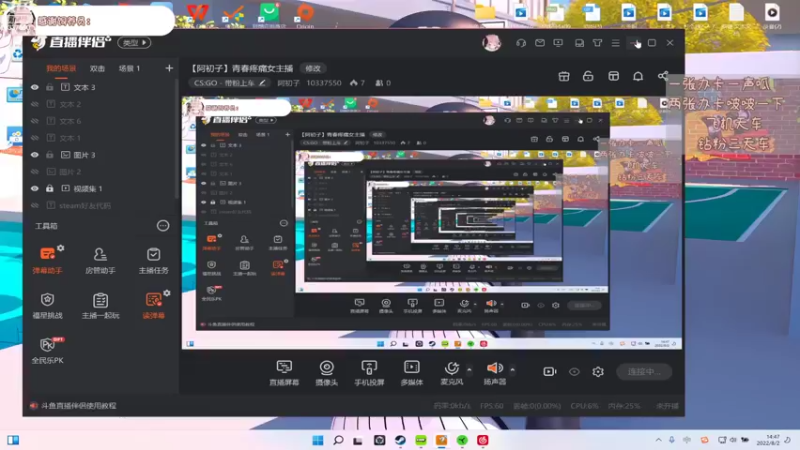Open taskbar search magnifier
Image resolution: width=800 pixels, height=450 pixels.
point(338,440)
